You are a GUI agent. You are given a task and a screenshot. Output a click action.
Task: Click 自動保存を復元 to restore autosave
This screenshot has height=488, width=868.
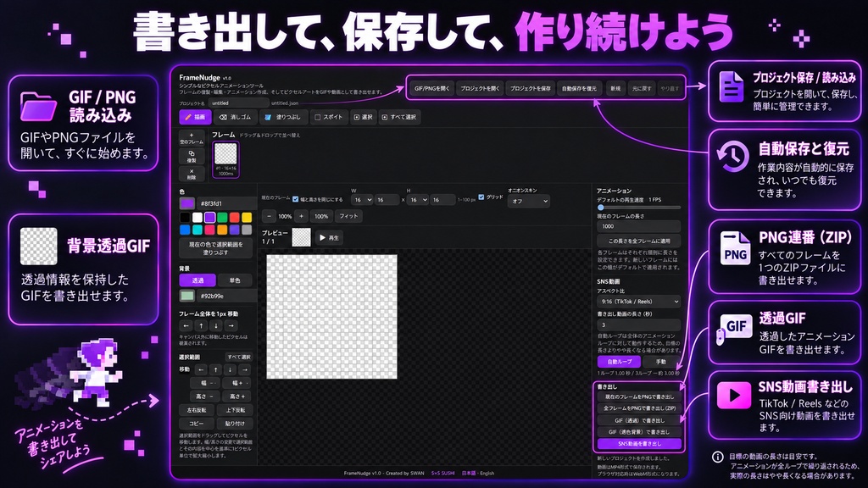(x=579, y=88)
